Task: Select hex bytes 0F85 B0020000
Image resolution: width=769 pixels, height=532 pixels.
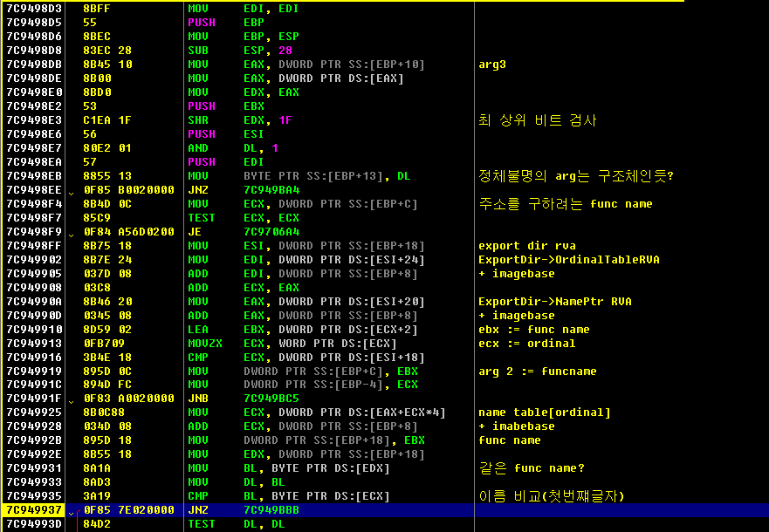Action: [x=129, y=189]
